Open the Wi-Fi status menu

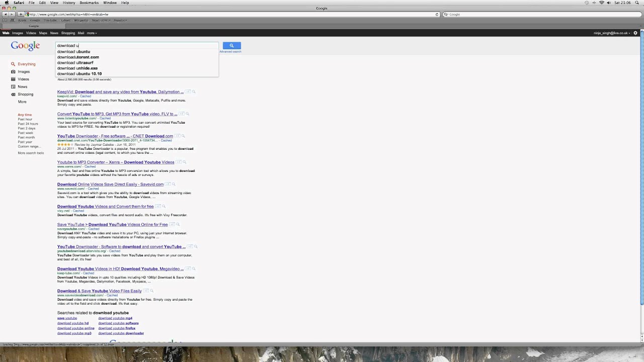(x=602, y=3)
